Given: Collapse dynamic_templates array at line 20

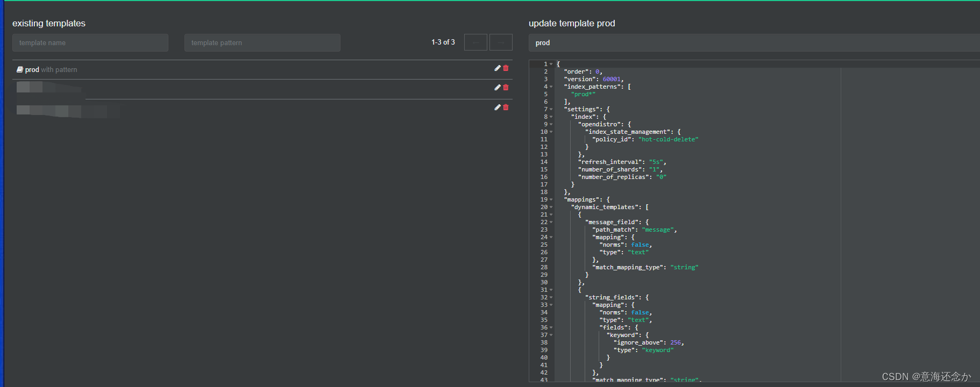Looking at the screenshot, I should point(551,207).
